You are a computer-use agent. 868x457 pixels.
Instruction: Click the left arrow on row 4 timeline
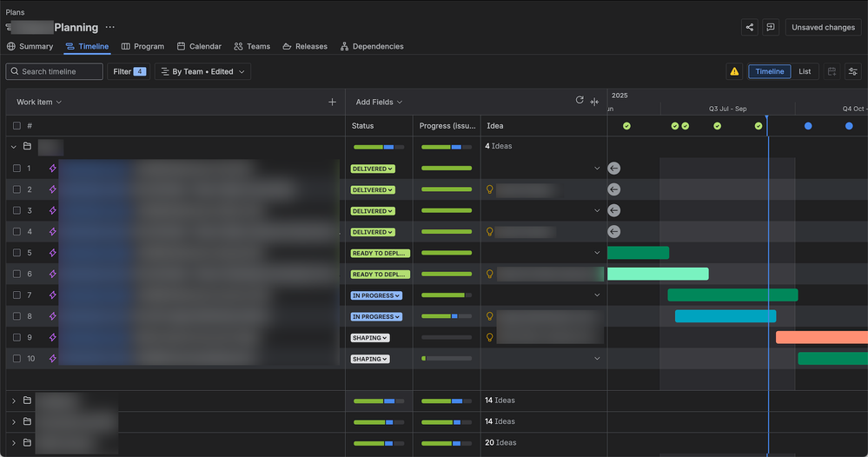[x=614, y=231]
